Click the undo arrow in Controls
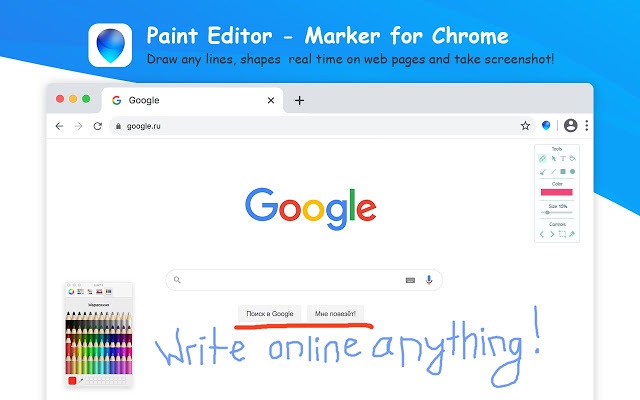The height and width of the screenshot is (400, 640). coord(542,234)
